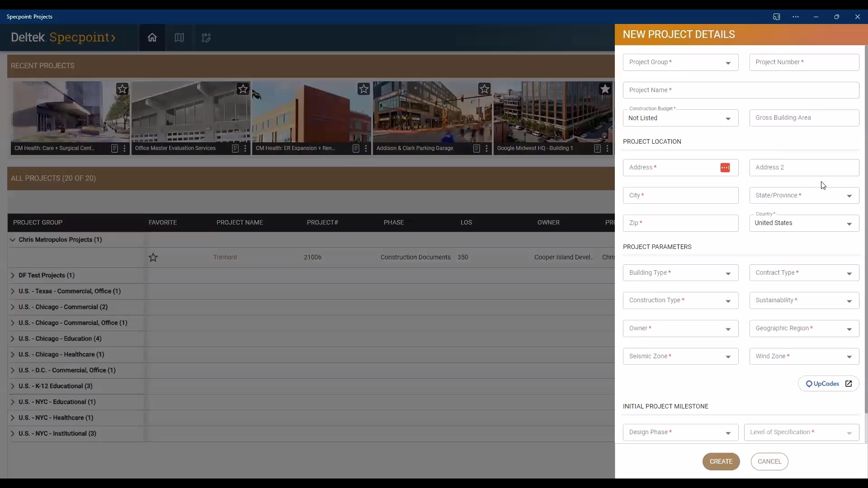Click the red address lookup icon

click(x=725, y=168)
